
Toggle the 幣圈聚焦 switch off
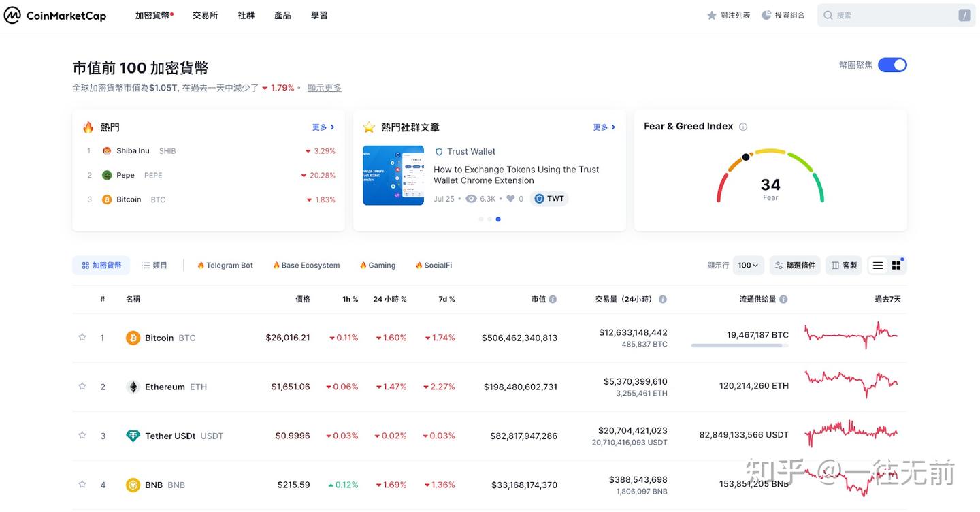coord(892,64)
